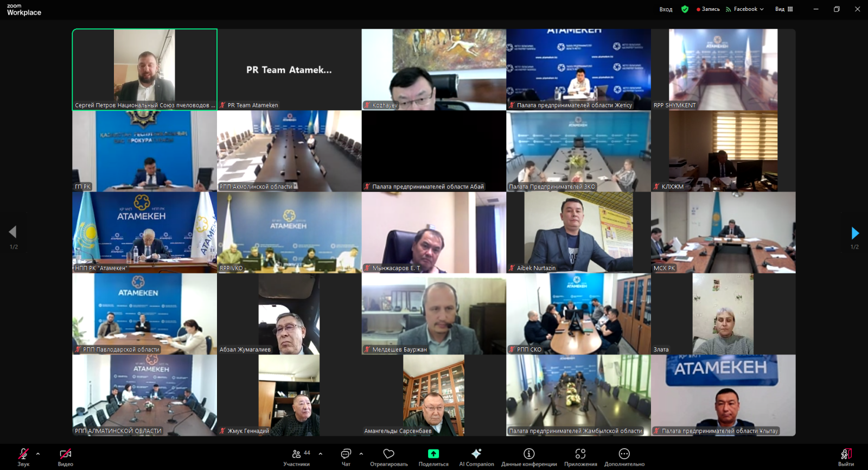Select НПП РК "Атамекен" video tile
The width and height of the screenshot is (868, 470).
pyautogui.click(x=145, y=232)
